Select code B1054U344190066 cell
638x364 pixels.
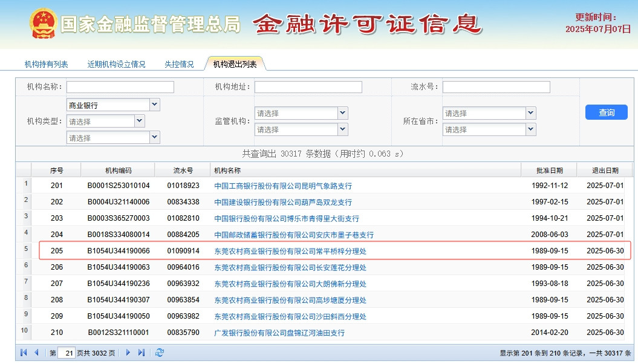[119, 250]
